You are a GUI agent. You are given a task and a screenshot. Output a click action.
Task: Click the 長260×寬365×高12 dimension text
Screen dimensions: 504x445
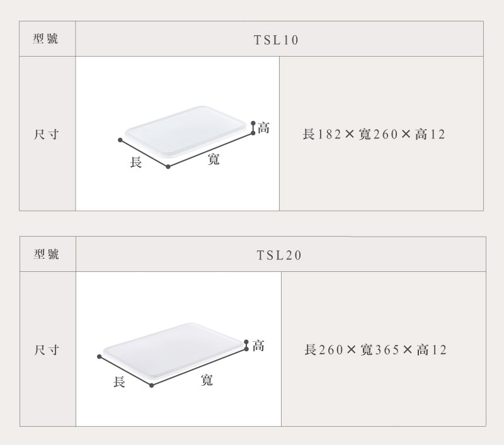375,350
